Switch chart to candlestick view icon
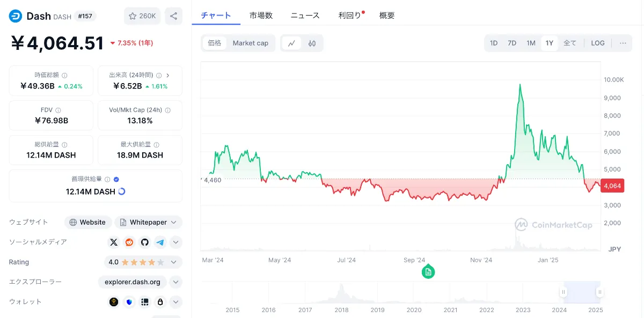 click(312, 43)
